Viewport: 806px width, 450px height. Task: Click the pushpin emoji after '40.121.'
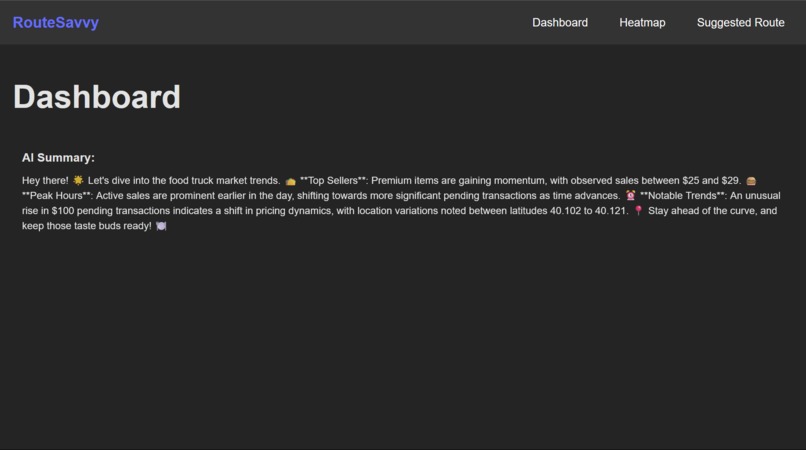pyautogui.click(x=638, y=210)
